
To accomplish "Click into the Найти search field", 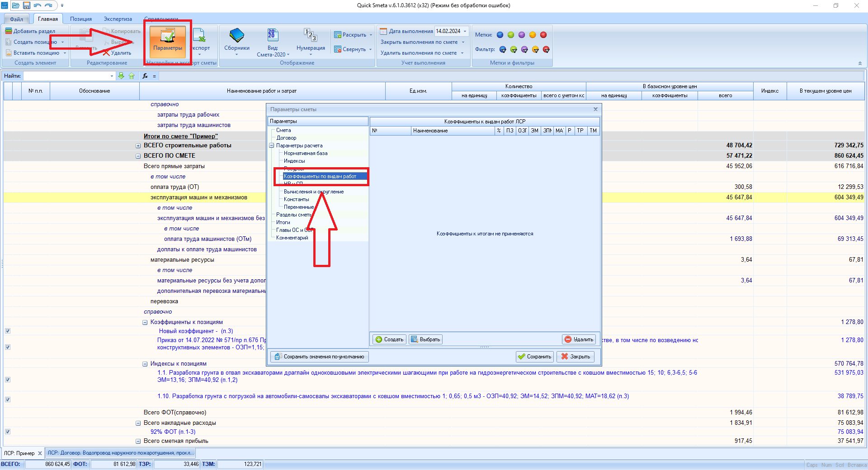I will pos(66,76).
